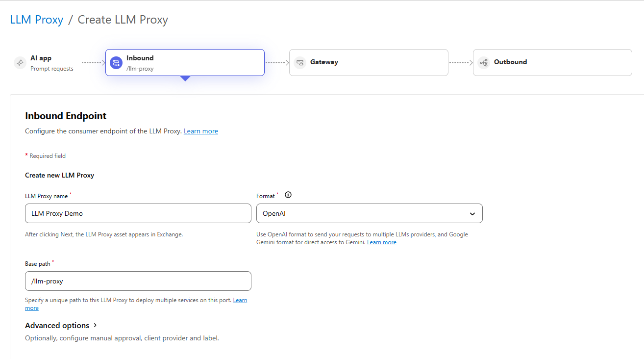Open the Format field info icon

288,195
